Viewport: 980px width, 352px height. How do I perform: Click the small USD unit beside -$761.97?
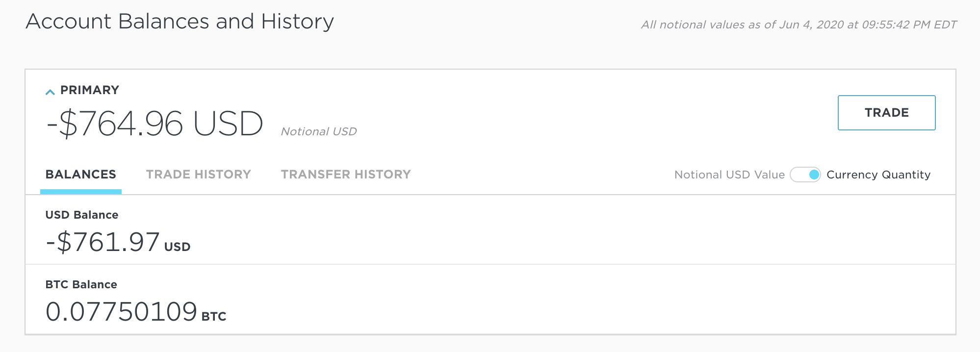pyautogui.click(x=177, y=247)
